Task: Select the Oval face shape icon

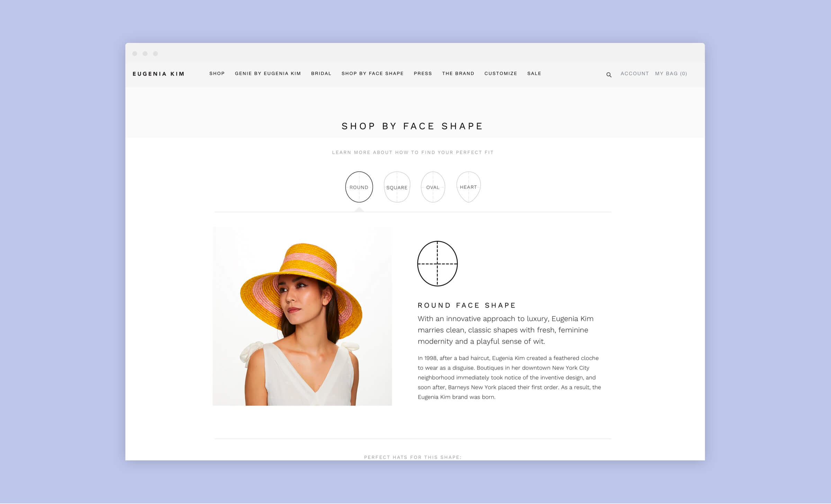Action: (x=433, y=187)
